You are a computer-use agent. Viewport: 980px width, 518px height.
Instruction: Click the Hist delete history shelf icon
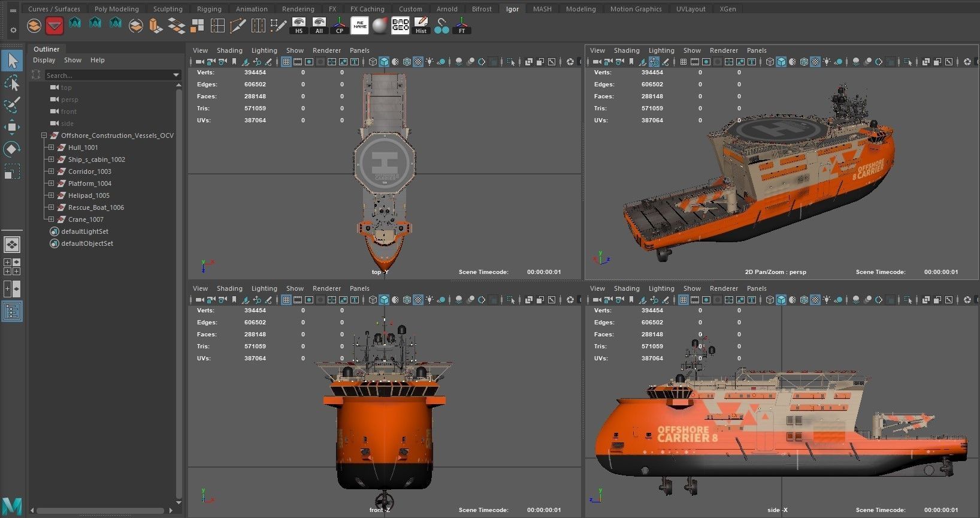[x=421, y=26]
